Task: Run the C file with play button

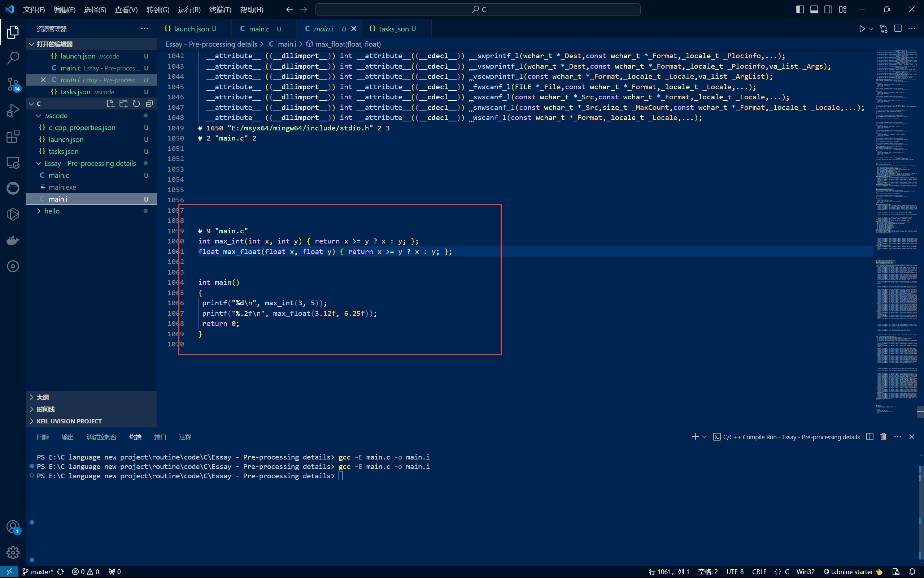Action: tap(862, 29)
